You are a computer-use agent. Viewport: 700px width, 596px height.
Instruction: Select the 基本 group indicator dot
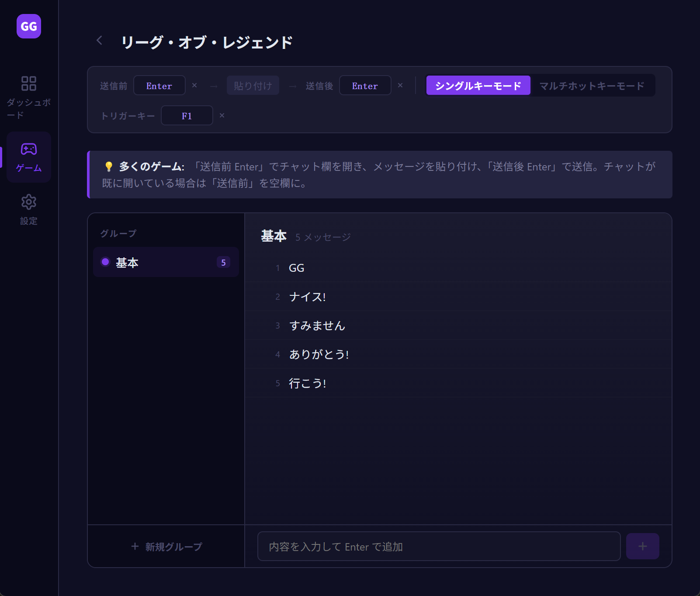[105, 262]
